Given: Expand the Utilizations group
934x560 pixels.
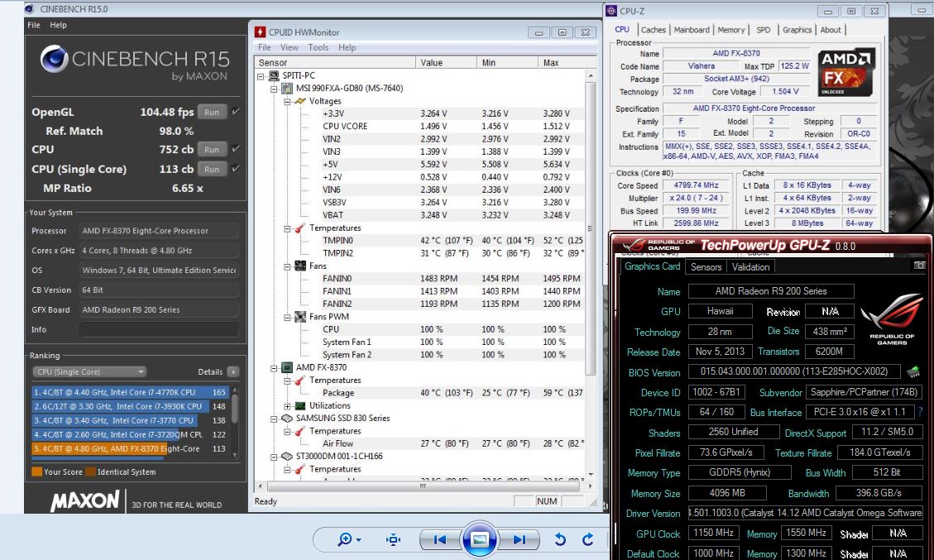Looking at the screenshot, I should coord(287,405).
